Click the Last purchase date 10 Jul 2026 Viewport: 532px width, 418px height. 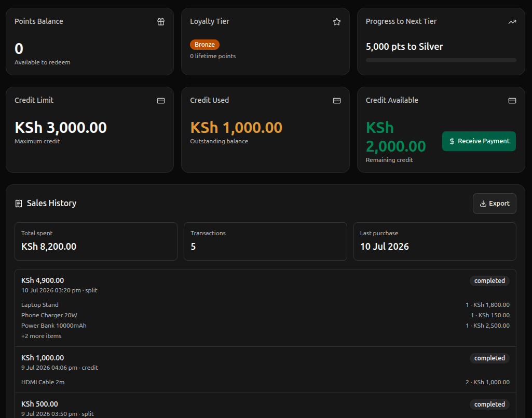pyautogui.click(x=384, y=247)
